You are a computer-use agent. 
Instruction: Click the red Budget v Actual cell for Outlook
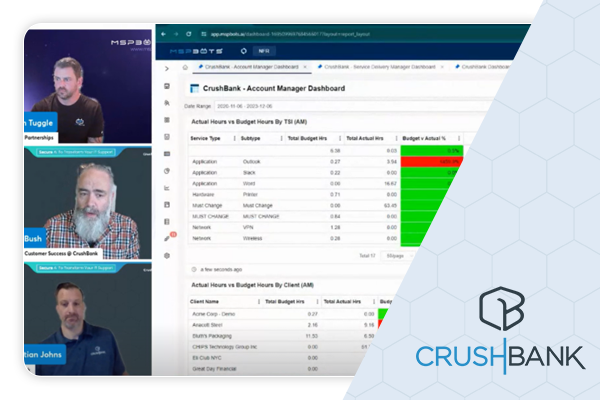tap(431, 162)
